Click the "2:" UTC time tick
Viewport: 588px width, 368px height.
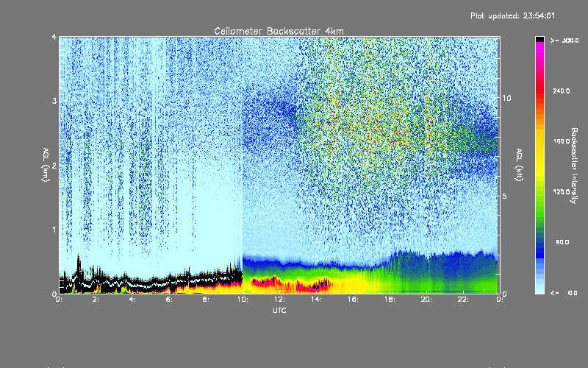pos(96,300)
